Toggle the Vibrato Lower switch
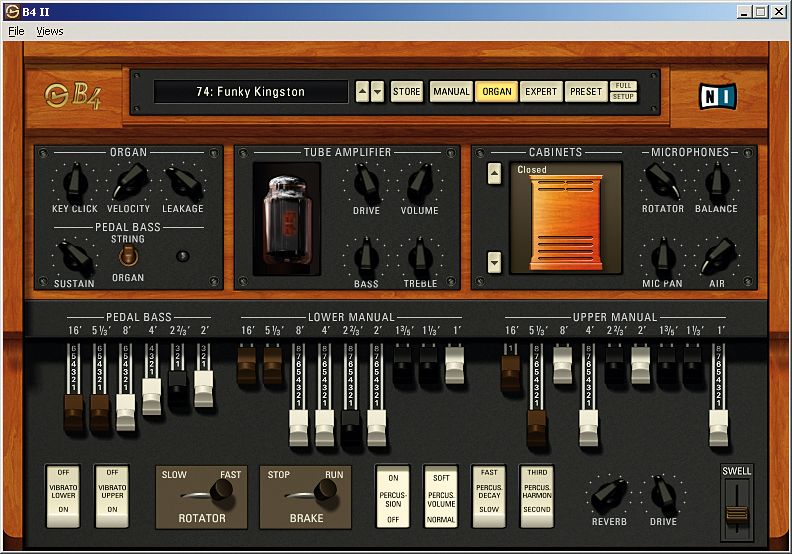The width and height of the screenshot is (792, 554). pos(63,496)
